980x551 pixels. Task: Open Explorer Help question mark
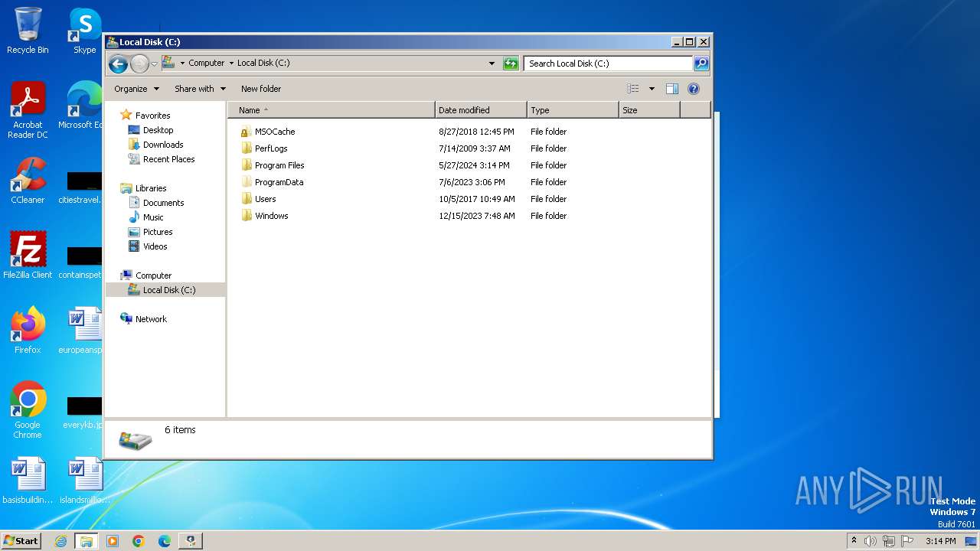[694, 89]
